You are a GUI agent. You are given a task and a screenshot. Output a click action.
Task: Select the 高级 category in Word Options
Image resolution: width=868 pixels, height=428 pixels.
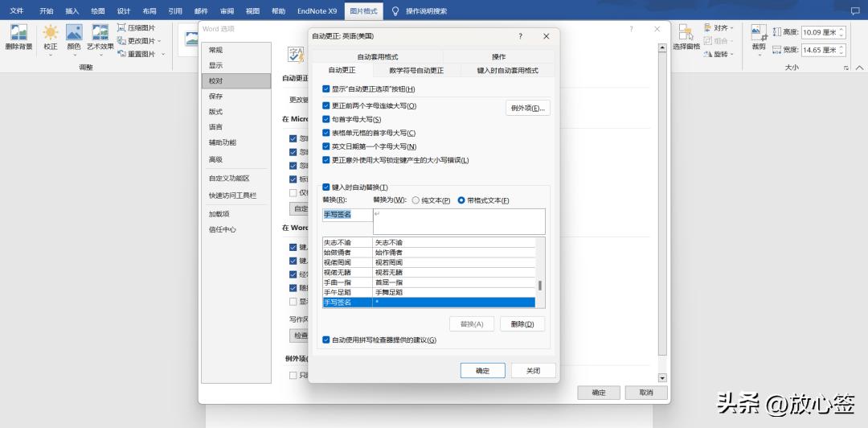point(236,159)
